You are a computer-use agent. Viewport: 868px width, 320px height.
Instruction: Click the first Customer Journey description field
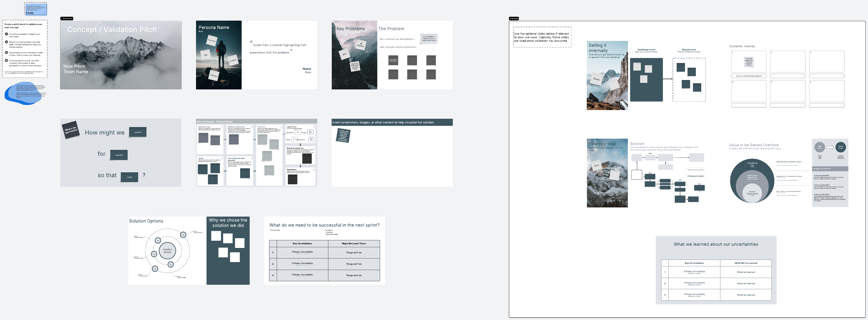tap(748, 76)
